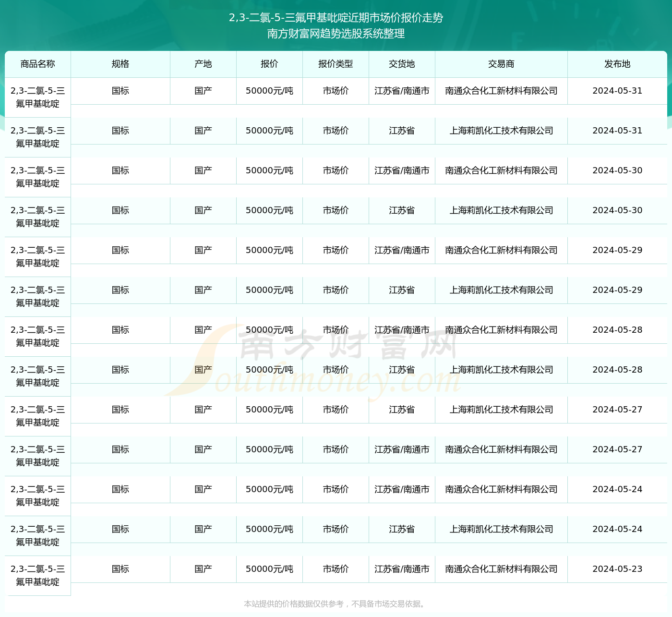Click 南通众合化工新材料有限公司 dated 2024-05-31
Screen dimensions: 672x617
tap(501, 91)
